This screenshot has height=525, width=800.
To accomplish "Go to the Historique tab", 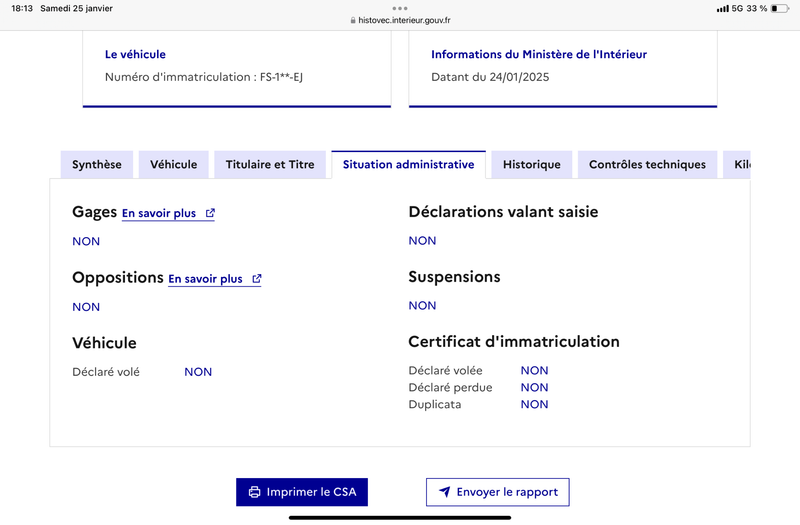I will pos(532,164).
